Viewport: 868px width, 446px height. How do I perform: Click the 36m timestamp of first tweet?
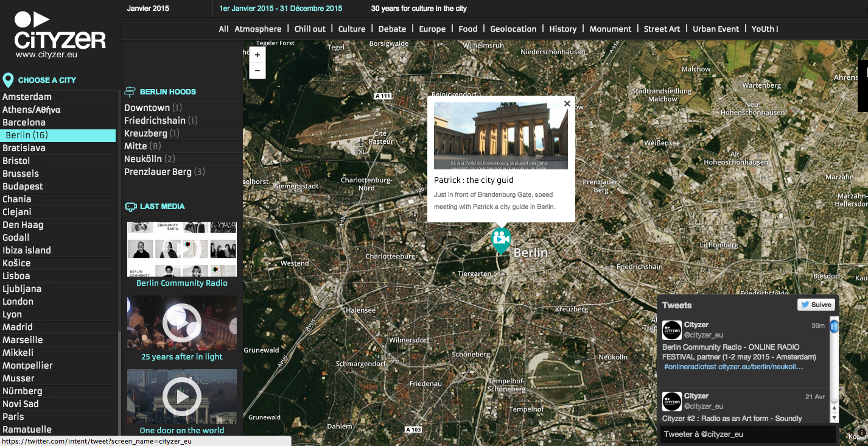pos(818,325)
